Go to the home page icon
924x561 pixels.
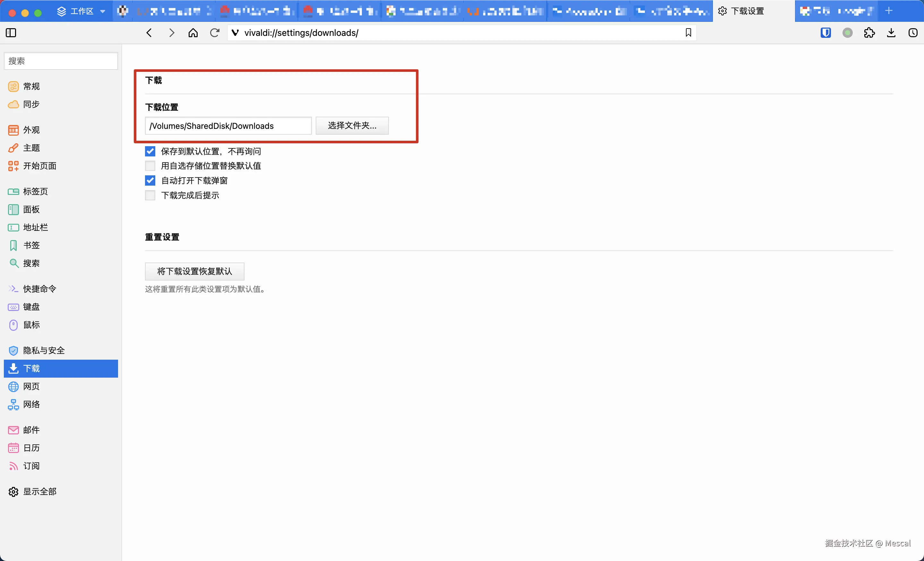click(x=193, y=33)
